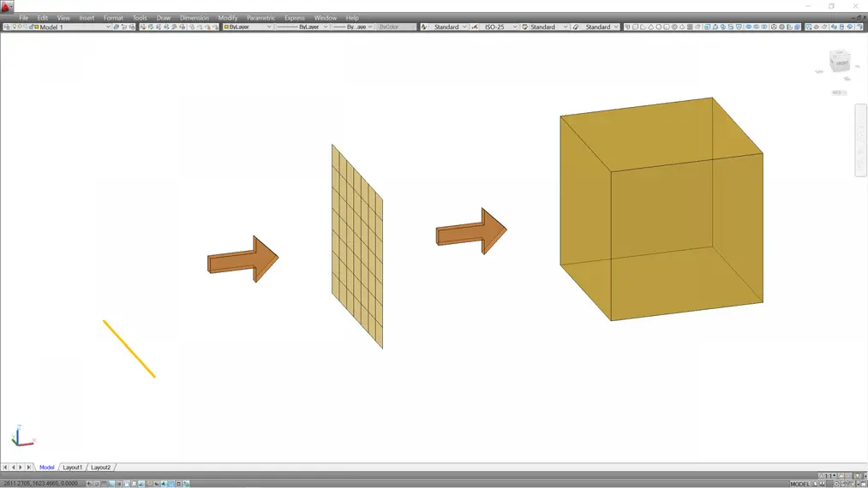Viewport: 868px width, 488px height.
Task: Open the Dimension menu
Action: click(195, 18)
